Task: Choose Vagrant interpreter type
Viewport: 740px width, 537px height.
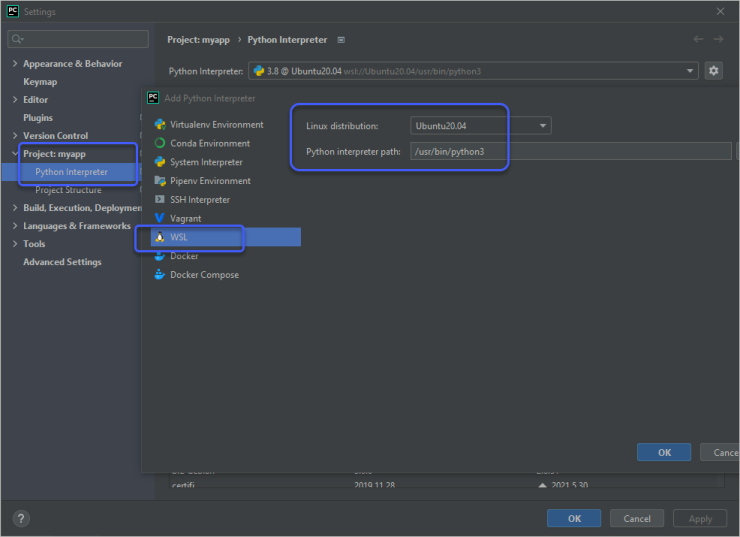Action: click(185, 218)
